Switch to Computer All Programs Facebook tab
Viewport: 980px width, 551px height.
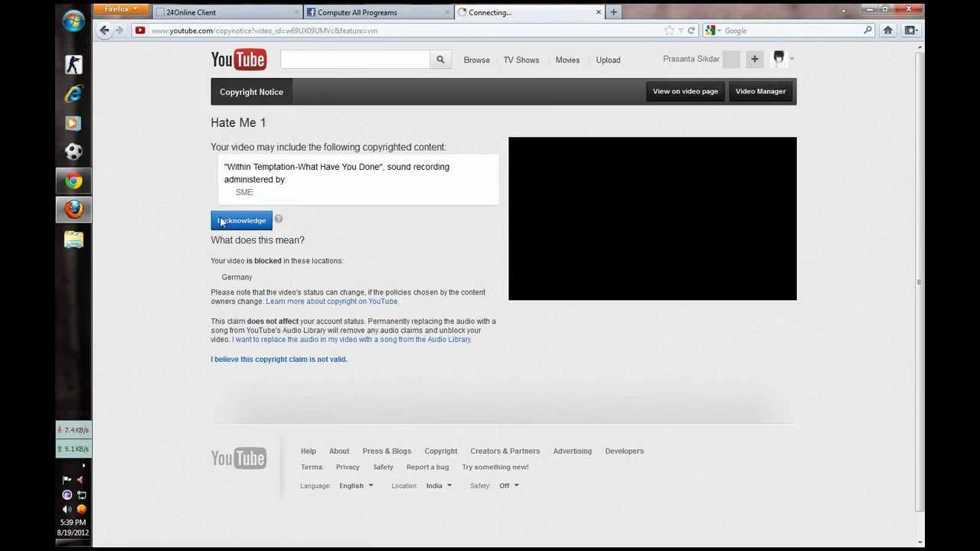[x=379, y=12]
